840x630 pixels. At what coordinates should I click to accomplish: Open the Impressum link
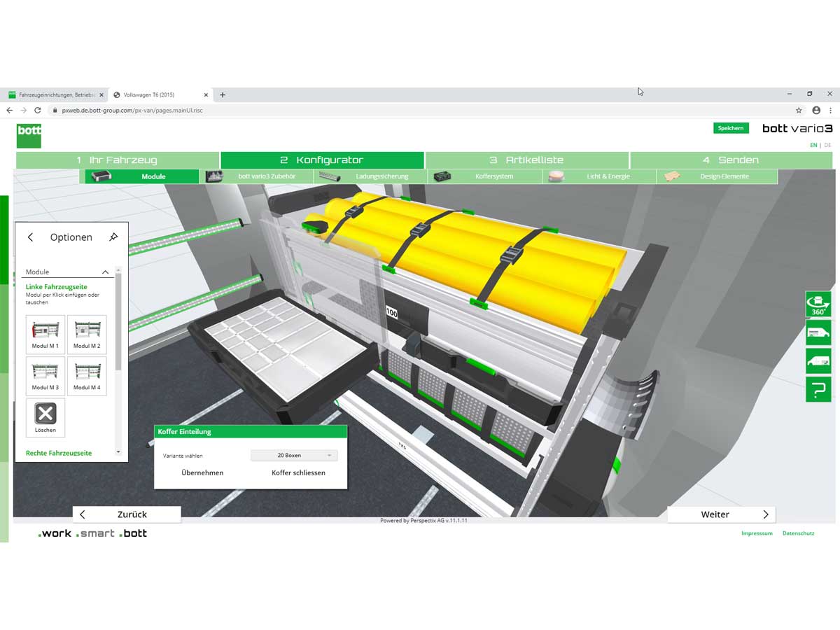click(x=757, y=533)
